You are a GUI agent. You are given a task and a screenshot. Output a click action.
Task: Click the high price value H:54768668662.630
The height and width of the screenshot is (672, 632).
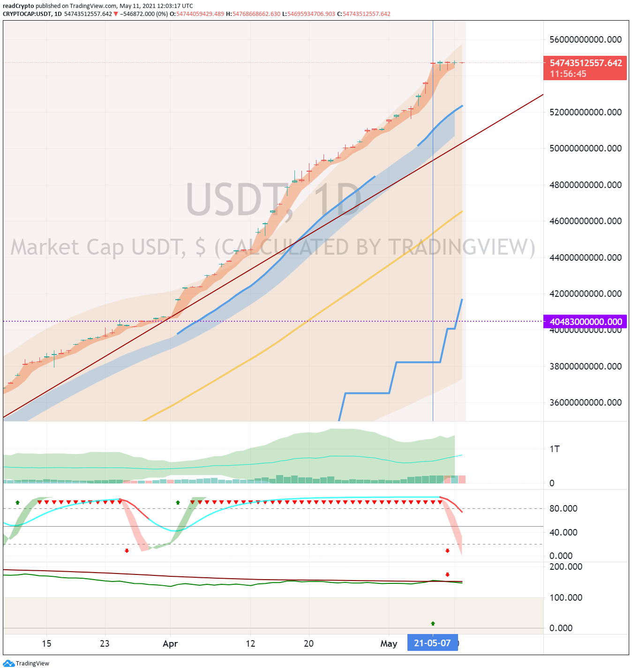tap(253, 14)
